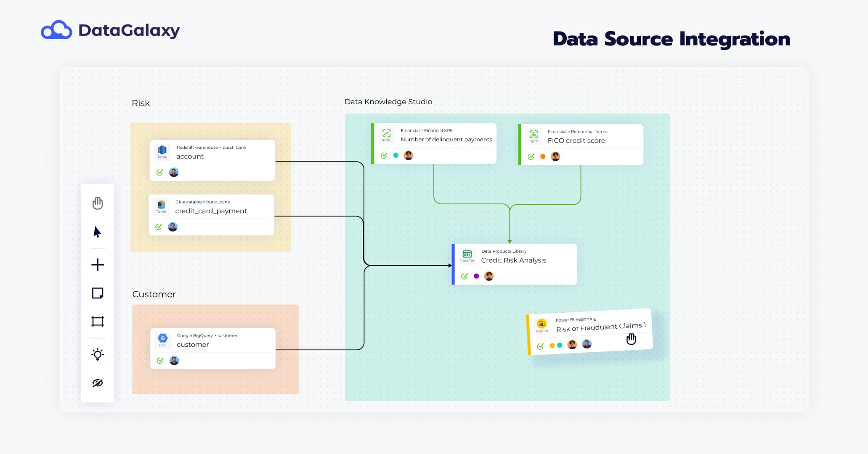
Task: Select the hand pan tool in toolbar
Action: pyautogui.click(x=98, y=203)
